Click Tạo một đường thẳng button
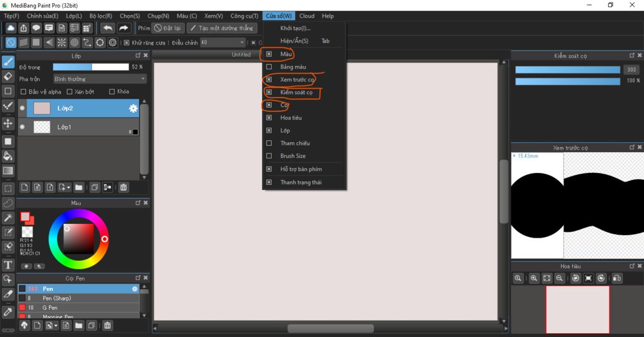644x337 pixels. (222, 28)
